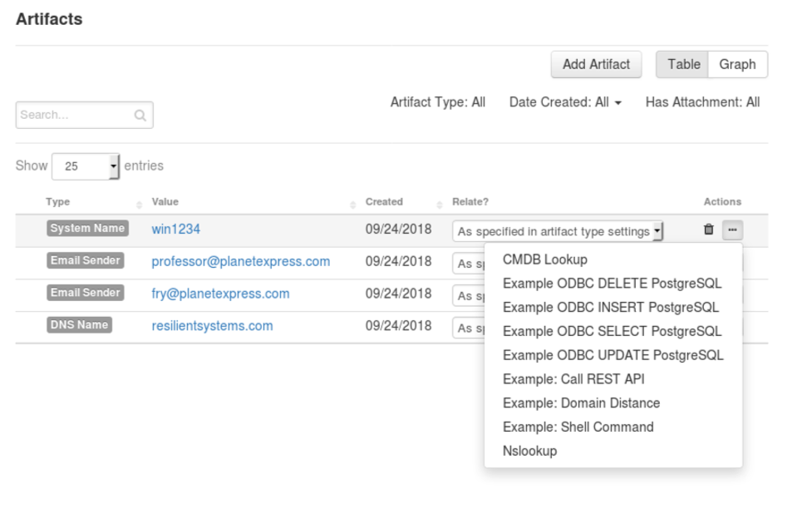Sort artifacts by the Type column
This screenshot has width=812, height=514.
(57, 202)
